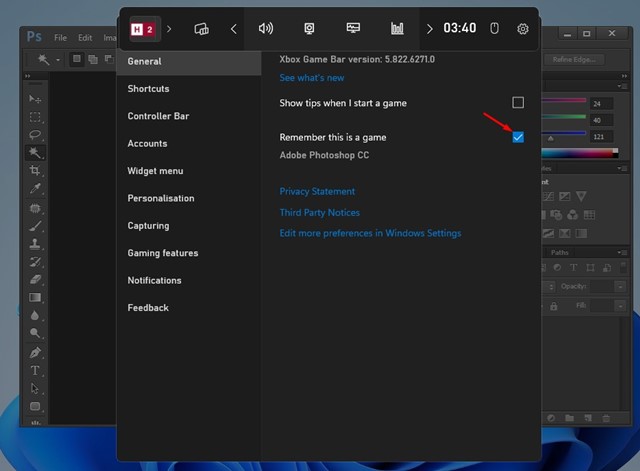Select Photoshop Gradient tool
The width and height of the screenshot is (640, 471).
(x=35, y=298)
